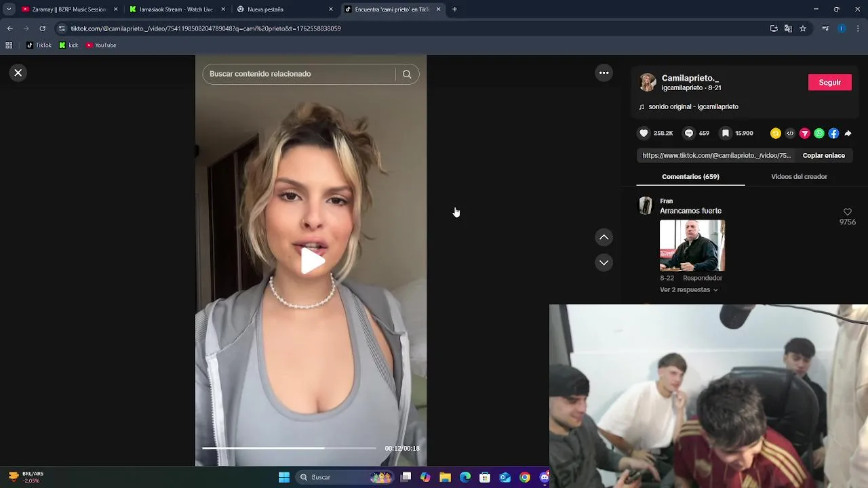Open a new browser tab with plus
The width and height of the screenshot is (868, 488).
point(454,9)
